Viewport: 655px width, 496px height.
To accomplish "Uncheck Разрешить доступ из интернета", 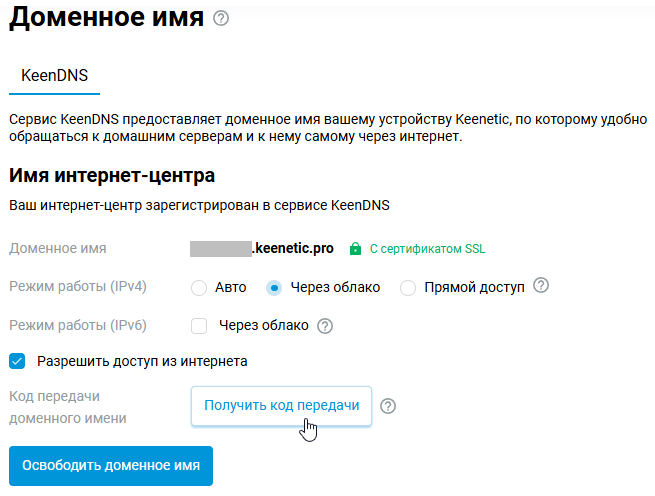I will point(17,361).
